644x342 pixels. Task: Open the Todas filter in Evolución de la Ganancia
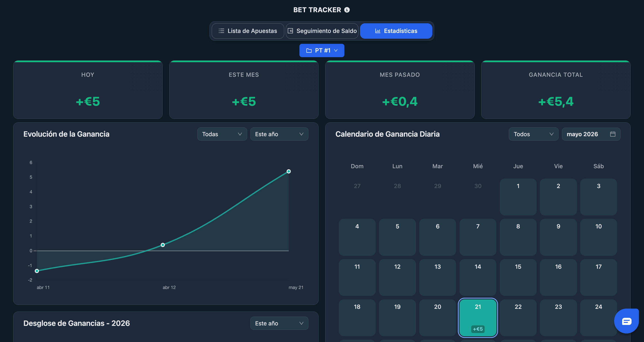(222, 134)
